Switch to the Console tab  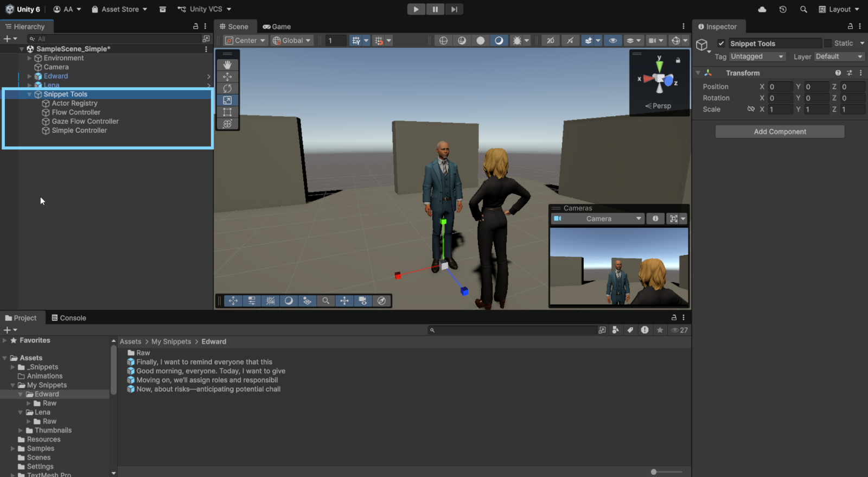click(69, 318)
